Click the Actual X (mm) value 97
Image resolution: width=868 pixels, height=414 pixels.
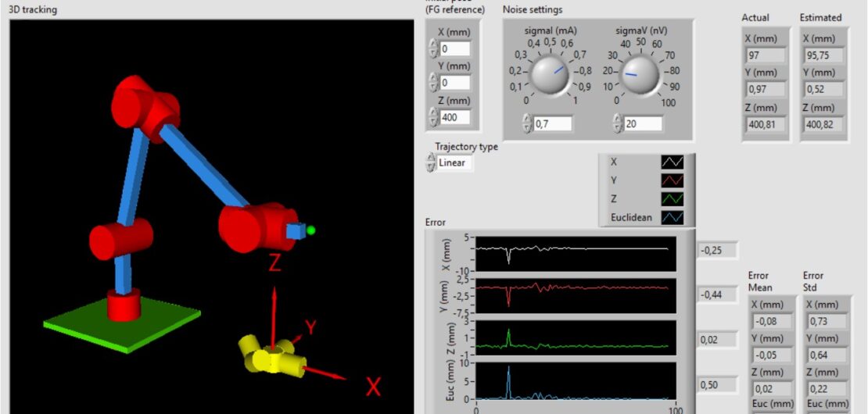tap(766, 55)
